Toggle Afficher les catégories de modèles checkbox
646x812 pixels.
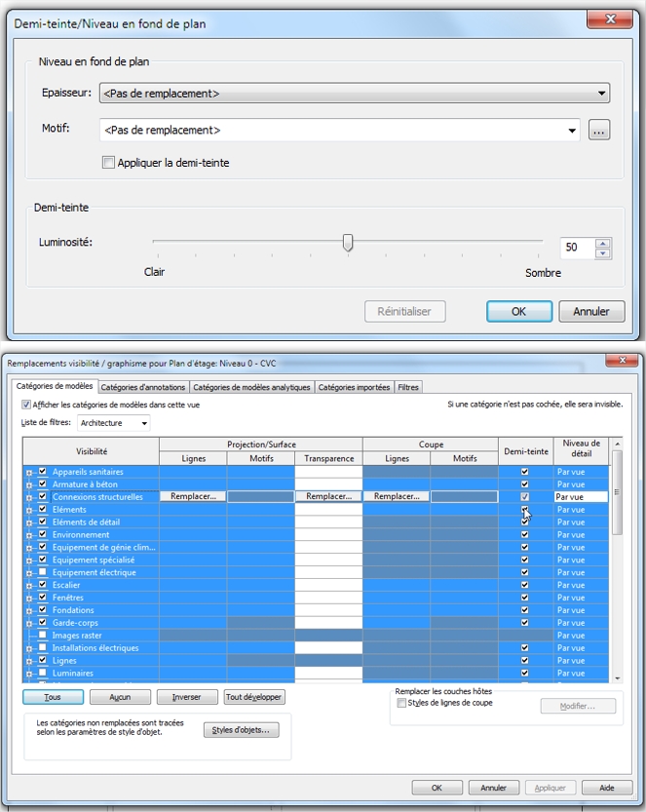click(26, 405)
